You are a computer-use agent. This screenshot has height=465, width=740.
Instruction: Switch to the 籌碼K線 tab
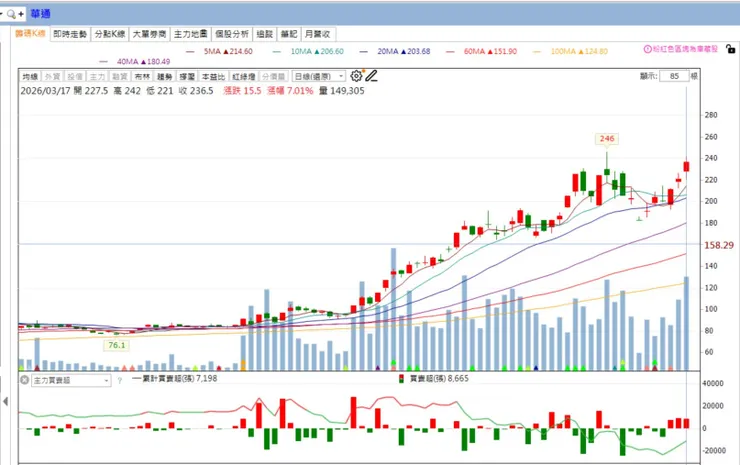click(30, 34)
